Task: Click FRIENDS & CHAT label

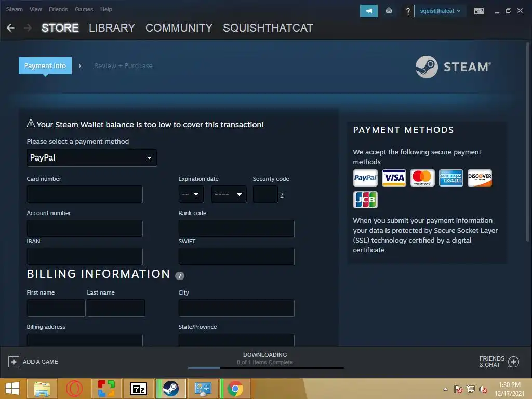Action: tap(491, 362)
